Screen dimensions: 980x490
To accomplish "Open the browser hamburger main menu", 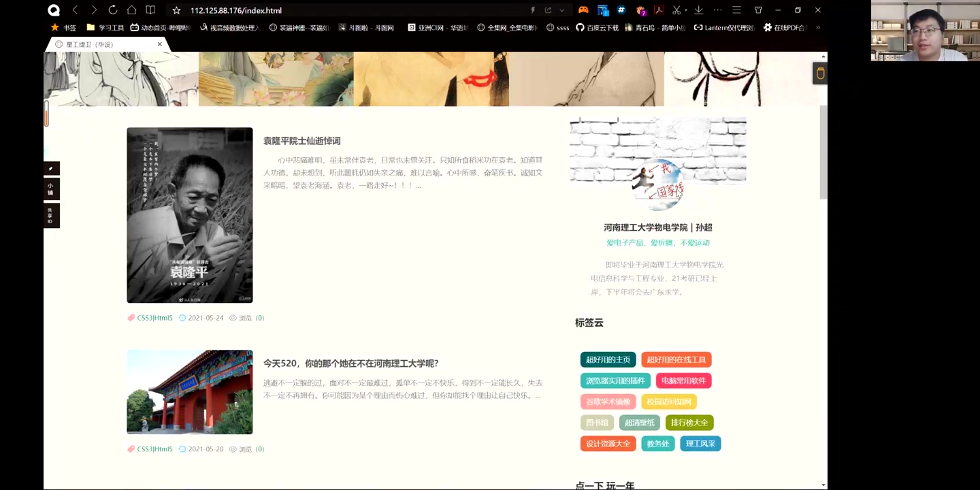I will tap(736, 10).
